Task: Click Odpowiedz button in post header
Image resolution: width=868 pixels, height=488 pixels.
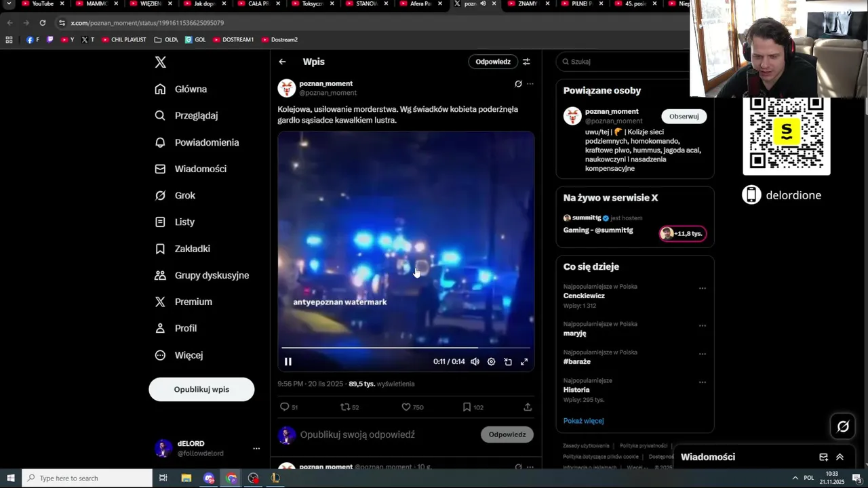Action: point(493,62)
